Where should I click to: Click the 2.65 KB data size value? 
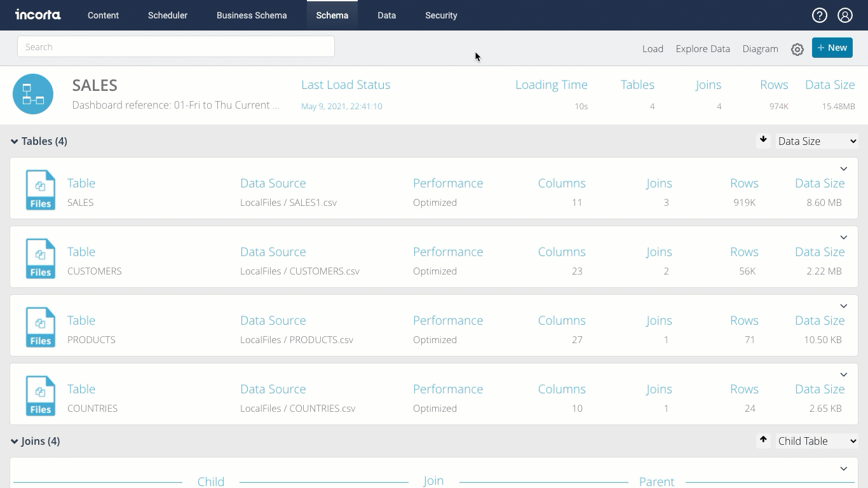825,409
